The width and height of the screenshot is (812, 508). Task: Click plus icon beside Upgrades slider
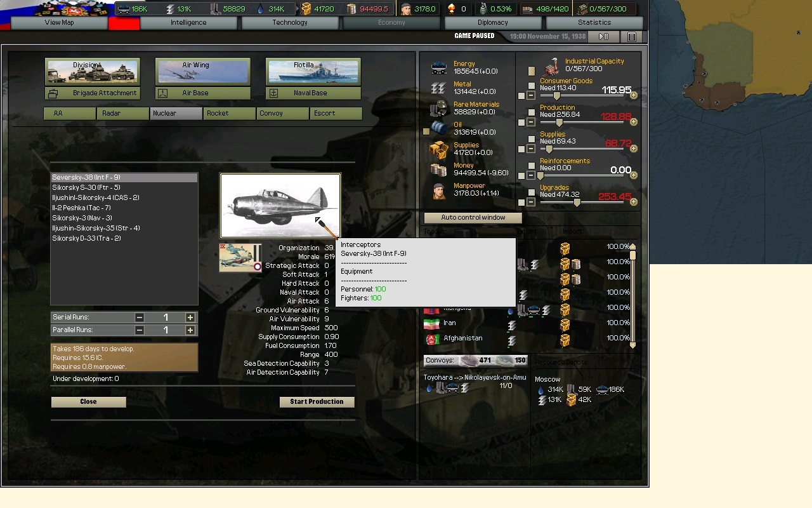[633, 202]
